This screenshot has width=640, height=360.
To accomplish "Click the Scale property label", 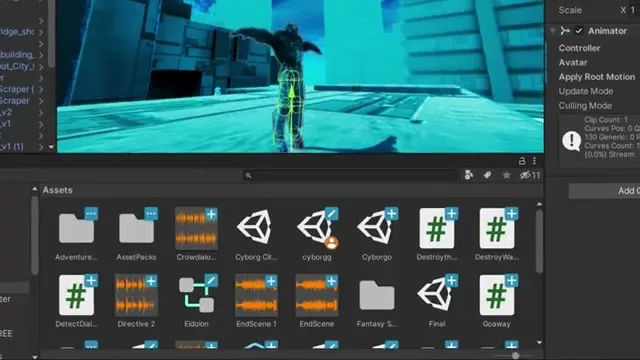I will [570, 10].
